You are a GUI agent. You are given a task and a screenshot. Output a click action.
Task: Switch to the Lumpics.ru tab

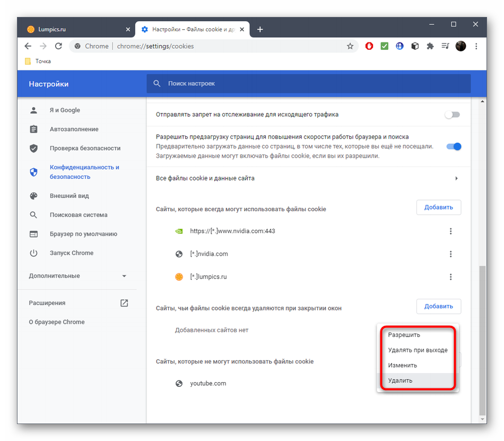[77, 30]
